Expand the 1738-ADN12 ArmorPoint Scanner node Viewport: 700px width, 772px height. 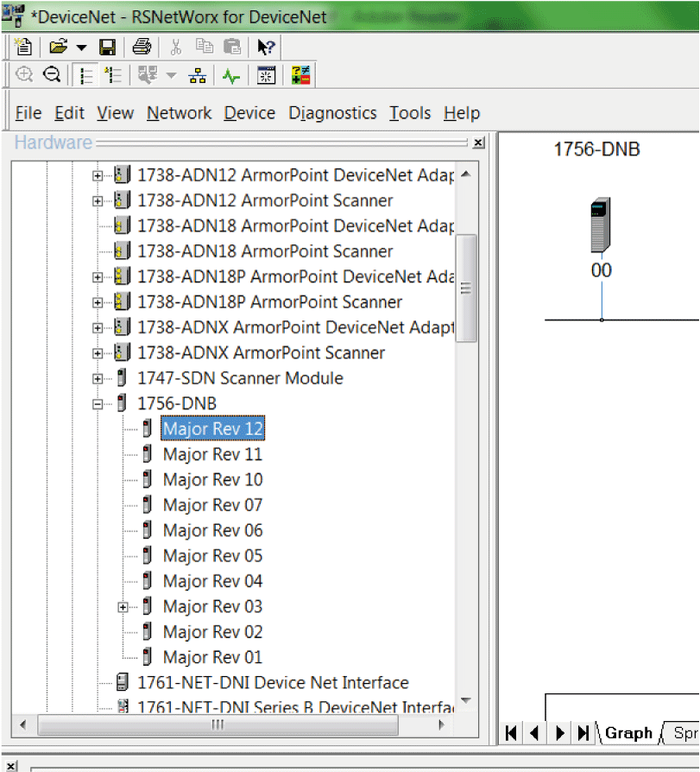coord(98,201)
